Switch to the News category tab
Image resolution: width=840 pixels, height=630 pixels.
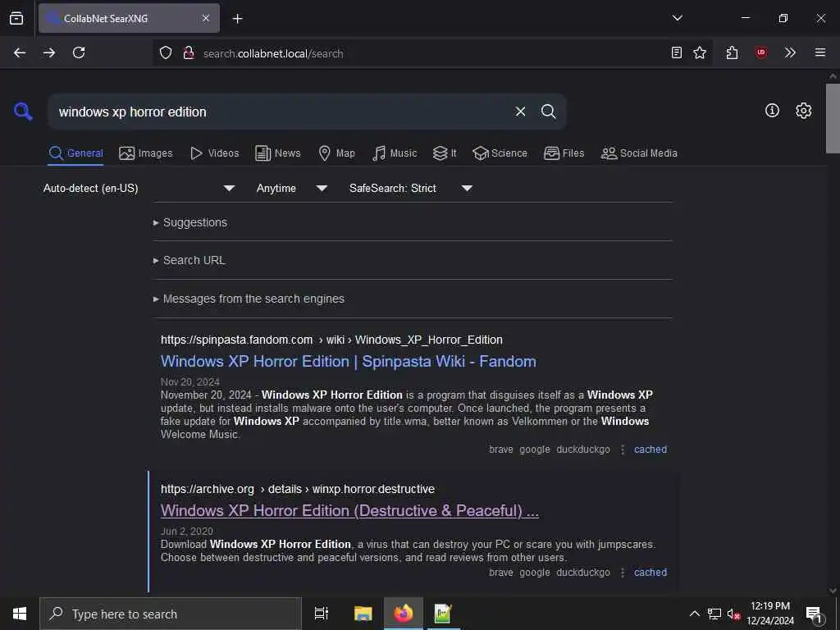coord(278,153)
